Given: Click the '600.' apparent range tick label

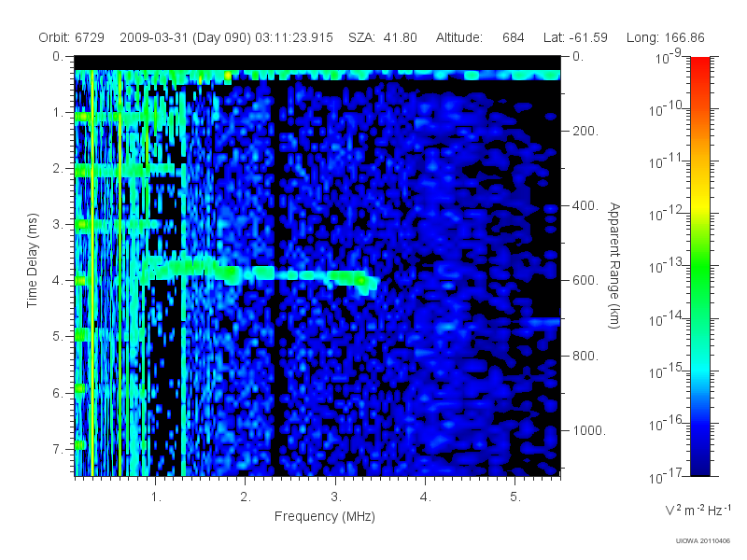Looking at the screenshot, I should [585, 281].
